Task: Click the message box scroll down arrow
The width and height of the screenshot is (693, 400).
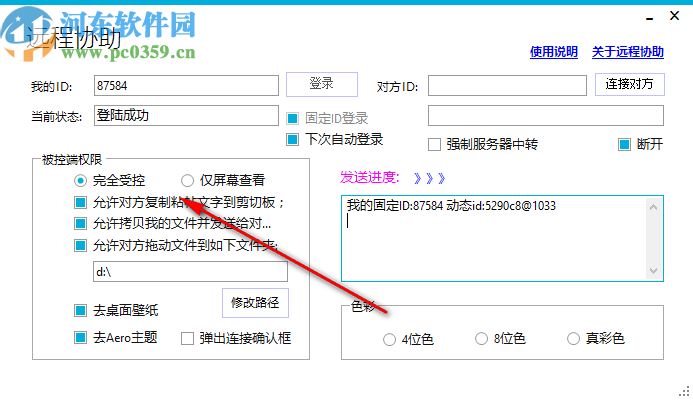Action: coord(654,270)
